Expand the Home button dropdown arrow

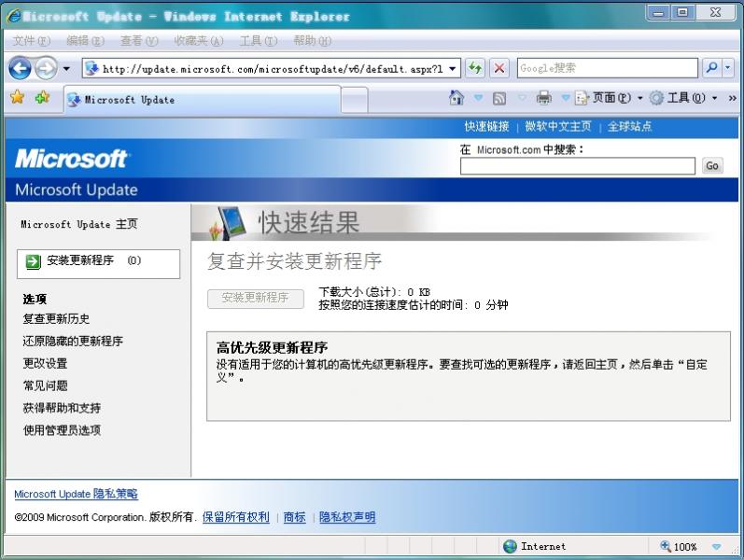[x=478, y=98]
